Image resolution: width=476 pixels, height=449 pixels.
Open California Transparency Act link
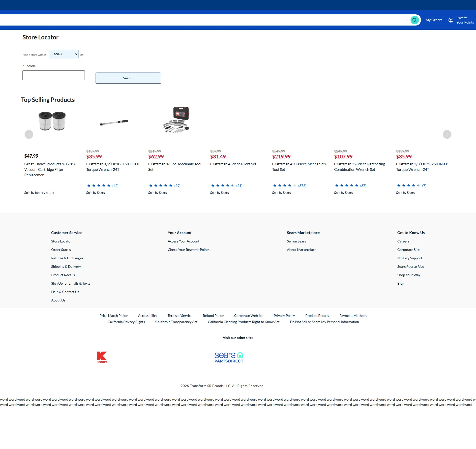pyautogui.click(x=176, y=322)
